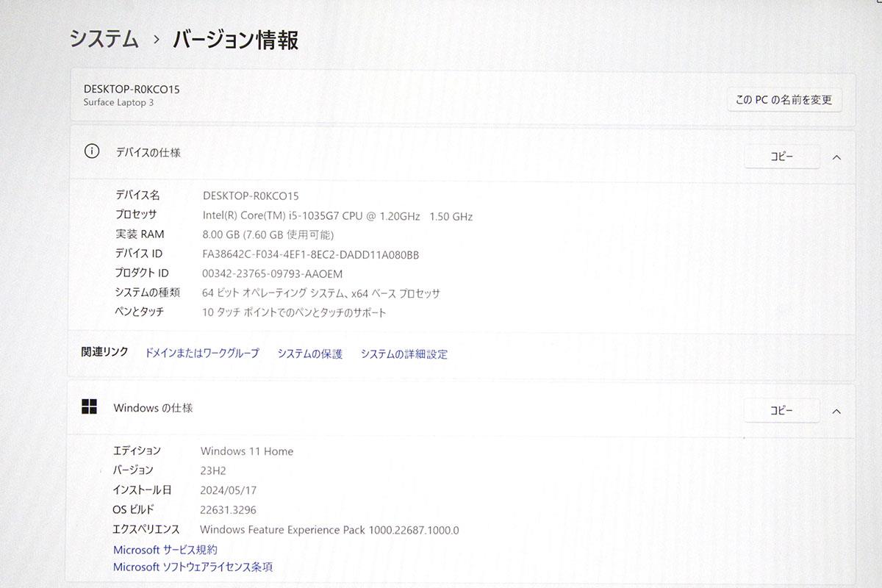Click the バージョン情報 breadcrumb title
Viewport: 882px width, 588px height.
click(235, 39)
